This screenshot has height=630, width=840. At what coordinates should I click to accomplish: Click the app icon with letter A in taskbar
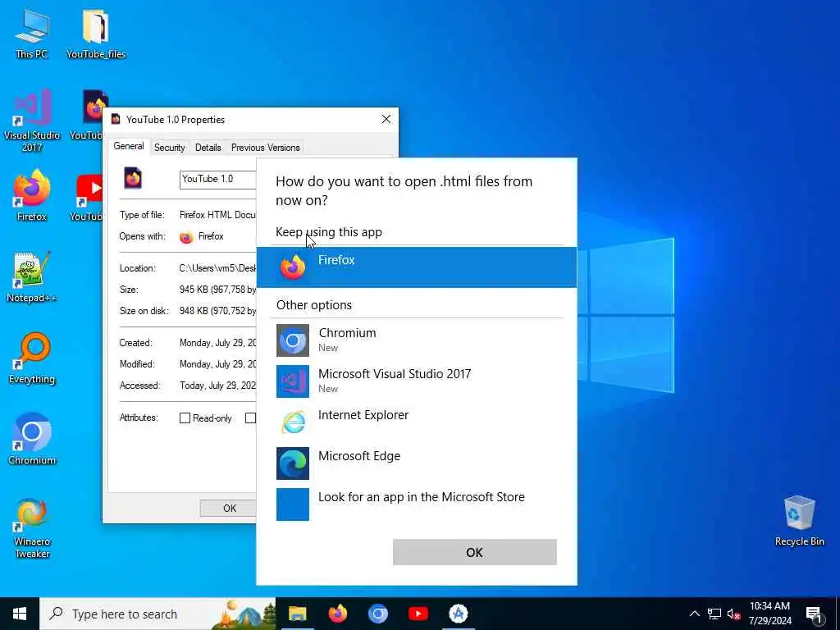[458, 614]
